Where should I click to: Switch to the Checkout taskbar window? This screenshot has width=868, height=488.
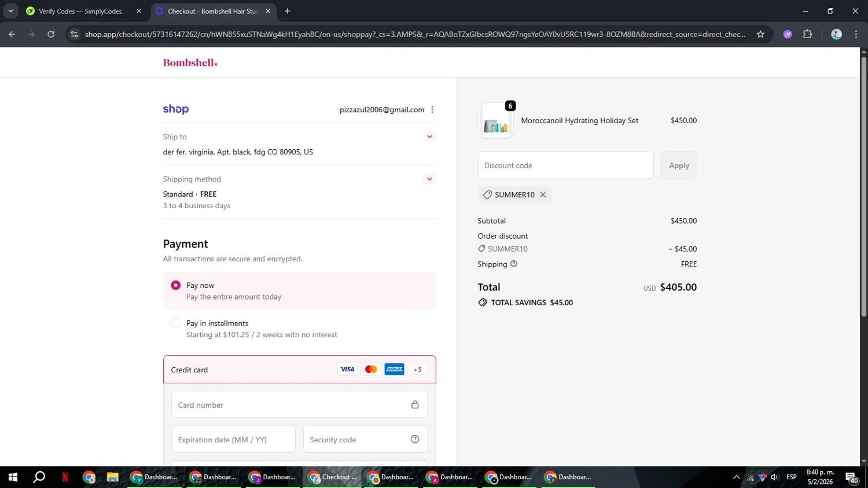click(332, 477)
